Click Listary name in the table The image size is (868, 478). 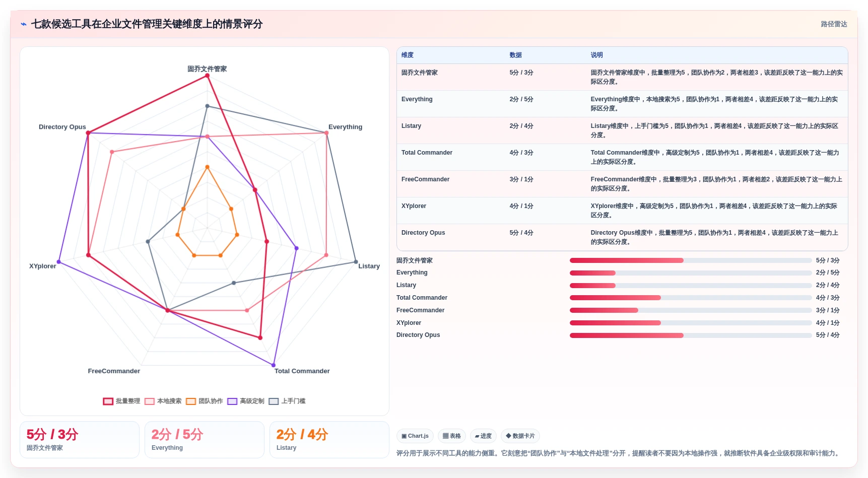(x=412, y=126)
